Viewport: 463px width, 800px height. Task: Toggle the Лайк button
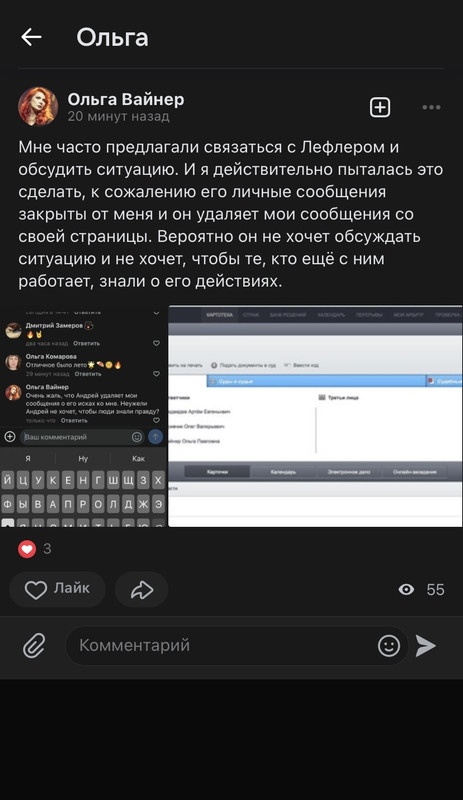pos(57,589)
